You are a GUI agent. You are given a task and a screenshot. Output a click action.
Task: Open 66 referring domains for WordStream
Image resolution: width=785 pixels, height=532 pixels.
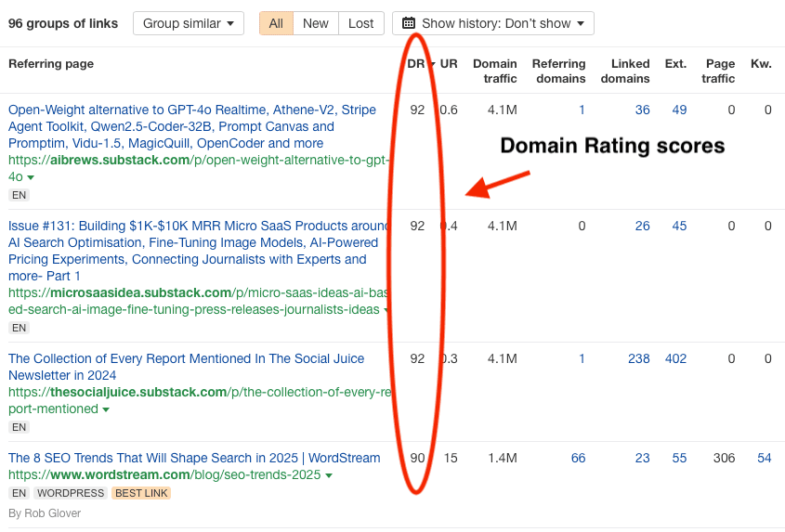click(578, 458)
